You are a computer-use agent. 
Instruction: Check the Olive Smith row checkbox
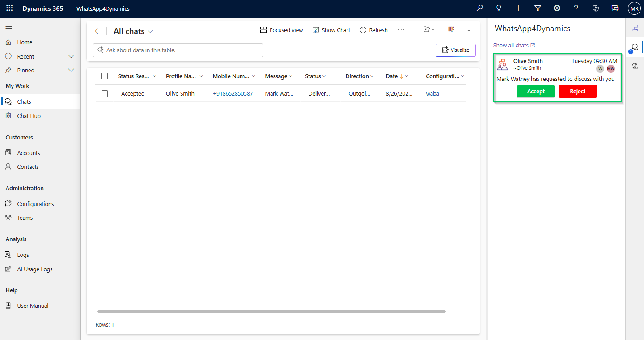click(x=105, y=94)
